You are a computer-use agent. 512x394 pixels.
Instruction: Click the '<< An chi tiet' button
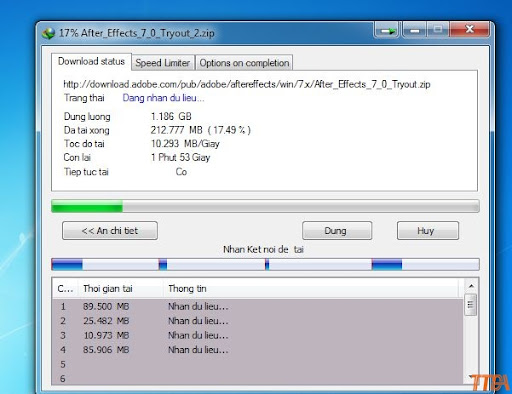[110, 231]
